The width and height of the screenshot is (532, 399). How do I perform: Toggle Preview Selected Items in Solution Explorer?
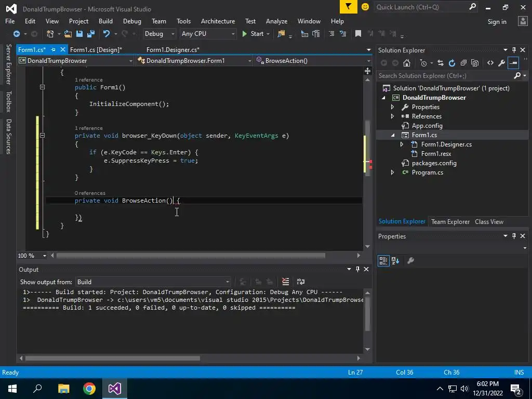pyautogui.click(x=513, y=63)
